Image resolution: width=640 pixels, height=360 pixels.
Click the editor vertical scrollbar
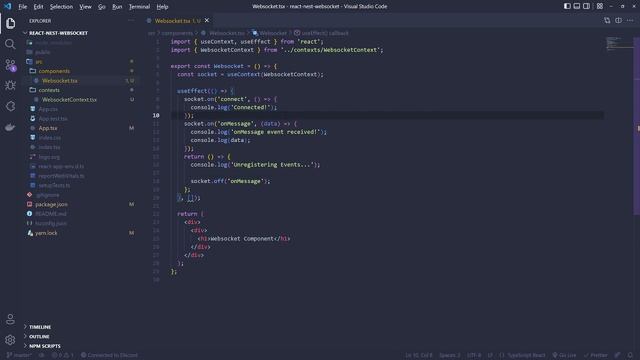(637, 127)
